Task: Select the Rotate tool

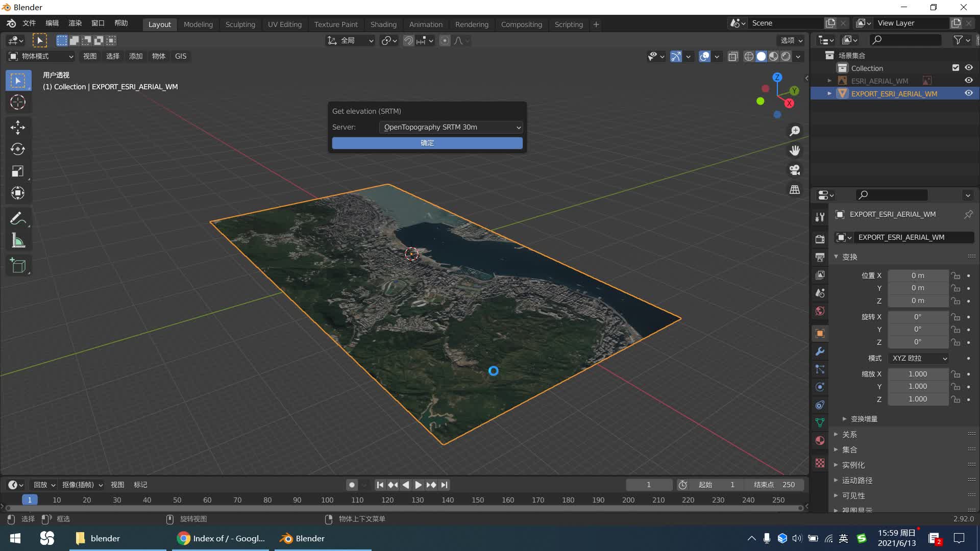Action: (x=18, y=149)
